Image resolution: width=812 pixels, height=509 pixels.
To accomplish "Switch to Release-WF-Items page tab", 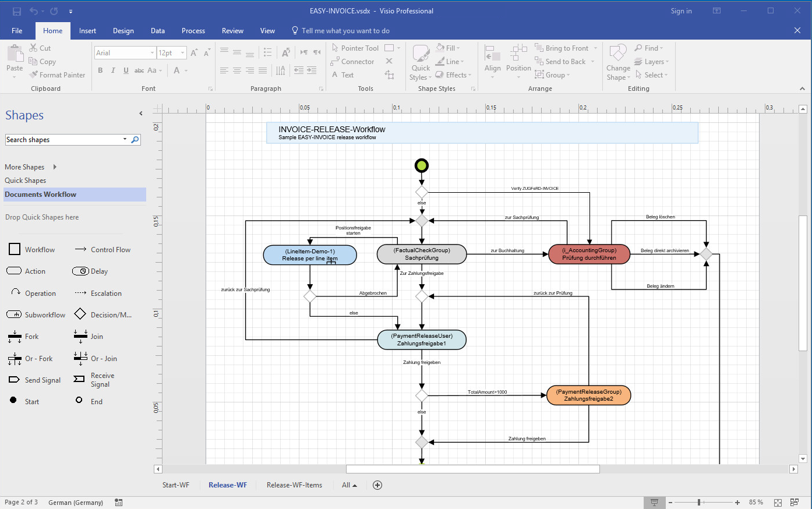I will click(294, 485).
